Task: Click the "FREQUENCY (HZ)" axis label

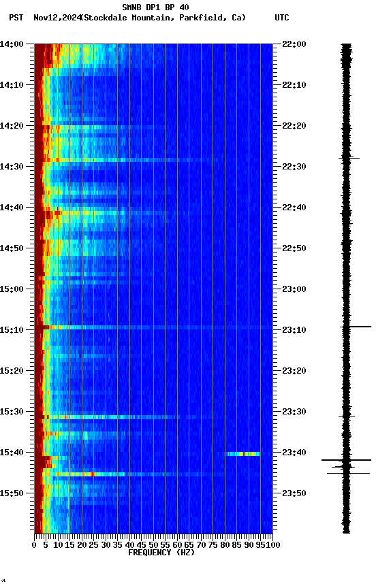Action: (x=161, y=553)
